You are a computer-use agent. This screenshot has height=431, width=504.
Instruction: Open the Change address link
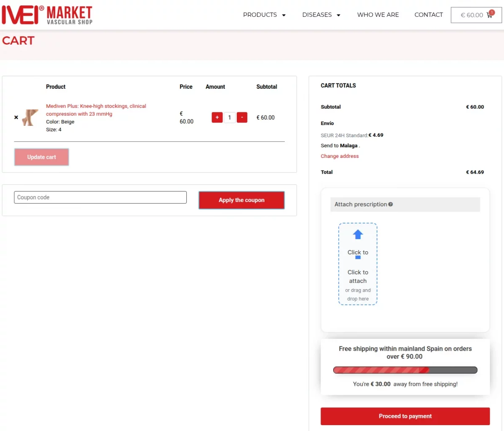[x=340, y=156]
